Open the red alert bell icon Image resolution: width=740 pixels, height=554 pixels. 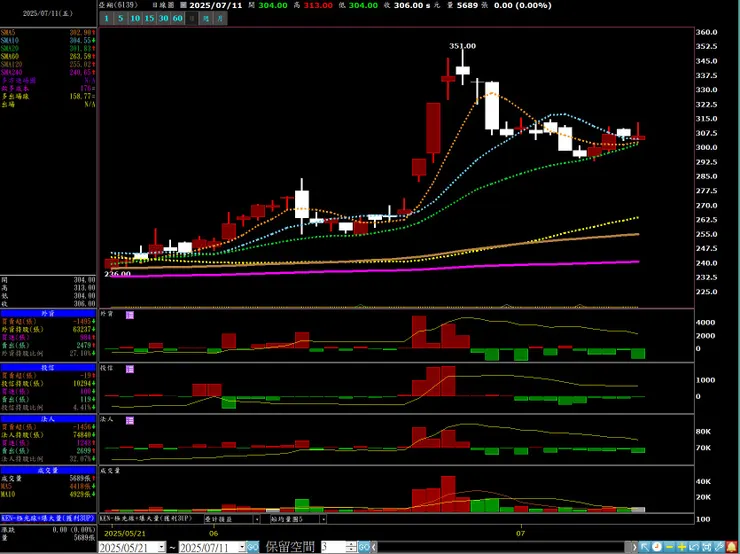[732, 547]
